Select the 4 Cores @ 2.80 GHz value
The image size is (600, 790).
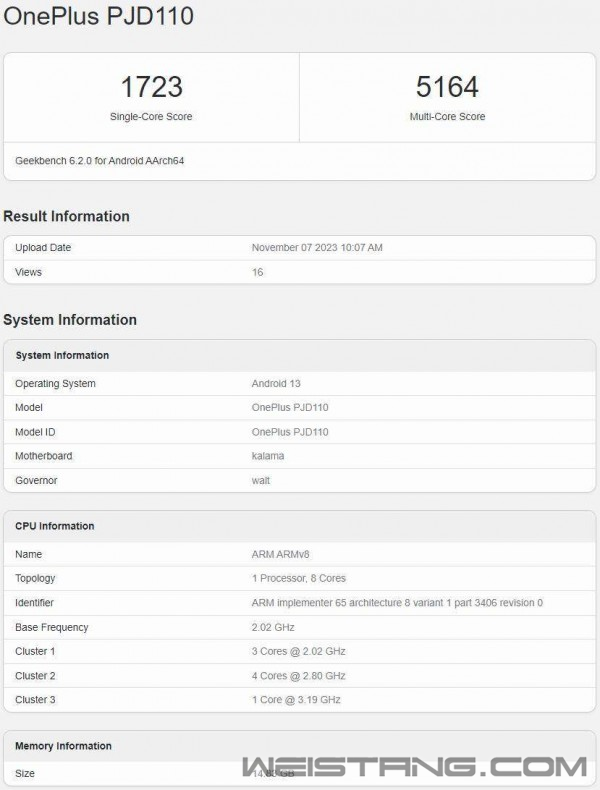coord(298,676)
